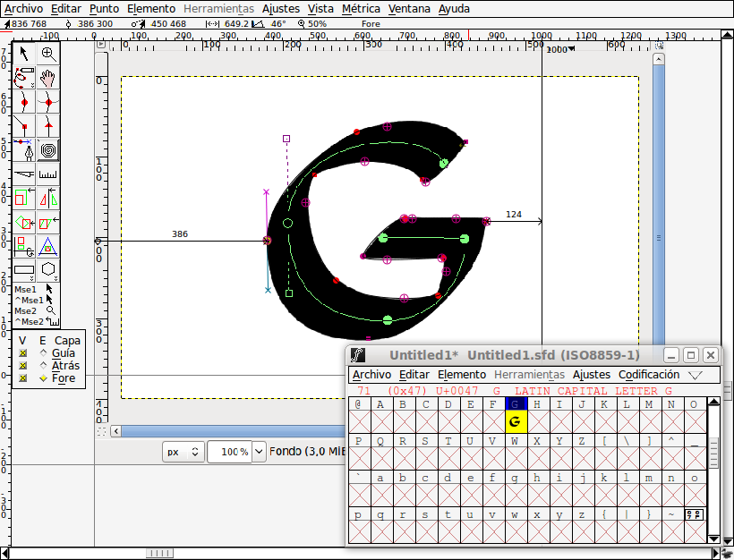Click the font view scrollbar up arrow

(x=713, y=402)
